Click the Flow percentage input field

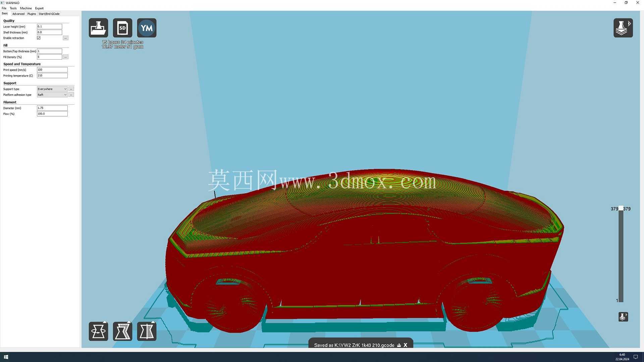52,114
